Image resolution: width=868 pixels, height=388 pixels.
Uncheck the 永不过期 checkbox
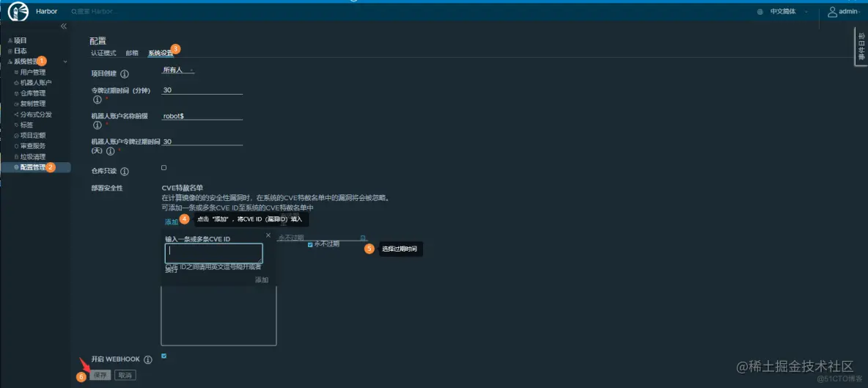tap(311, 245)
